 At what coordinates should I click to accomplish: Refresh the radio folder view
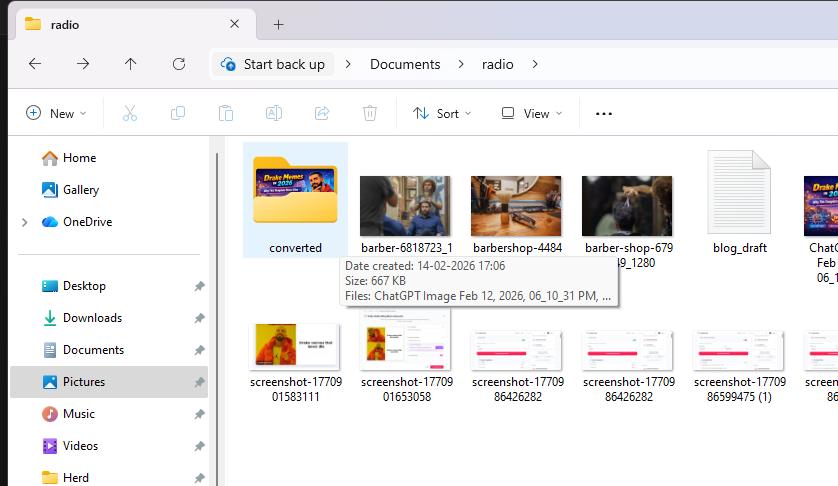click(x=179, y=64)
